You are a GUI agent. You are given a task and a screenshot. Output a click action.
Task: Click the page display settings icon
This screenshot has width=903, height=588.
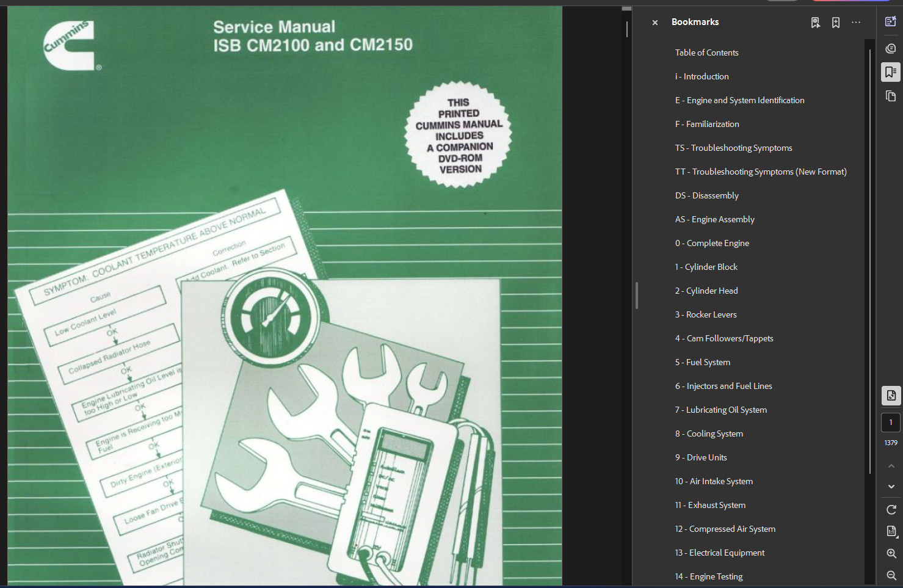[891, 396]
